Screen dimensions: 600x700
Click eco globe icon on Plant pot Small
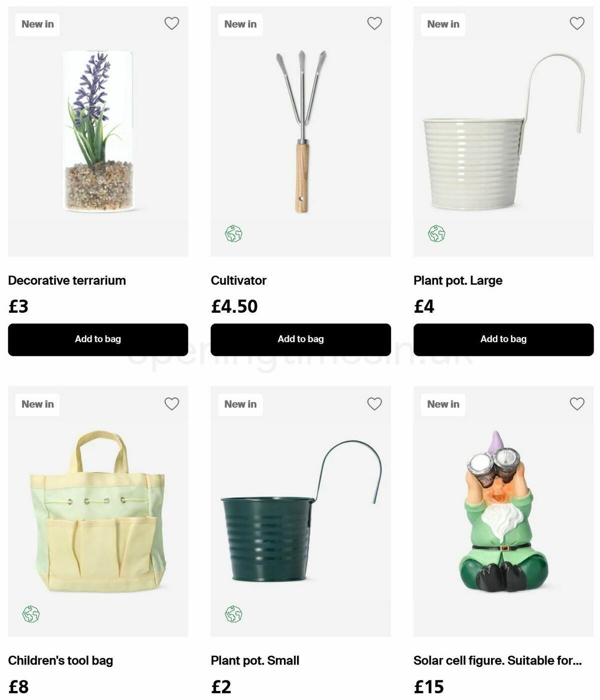click(x=233, y=614)
